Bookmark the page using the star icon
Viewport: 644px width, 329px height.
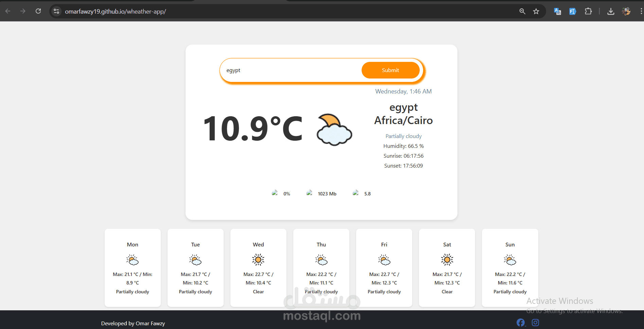(536, 11)
